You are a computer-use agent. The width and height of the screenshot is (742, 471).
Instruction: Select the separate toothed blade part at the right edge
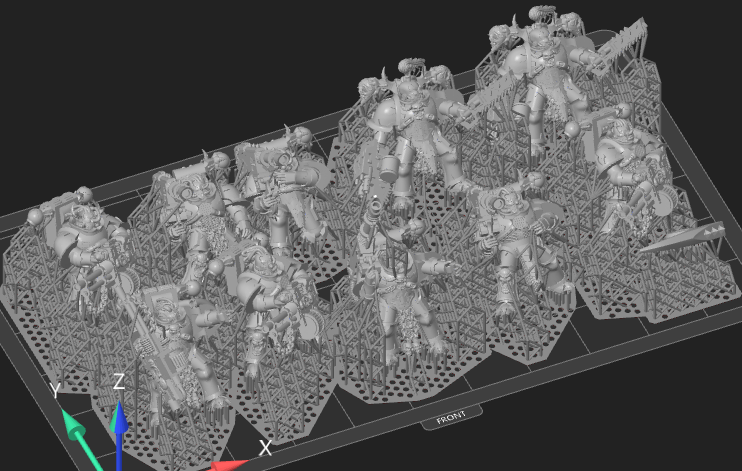683,239
